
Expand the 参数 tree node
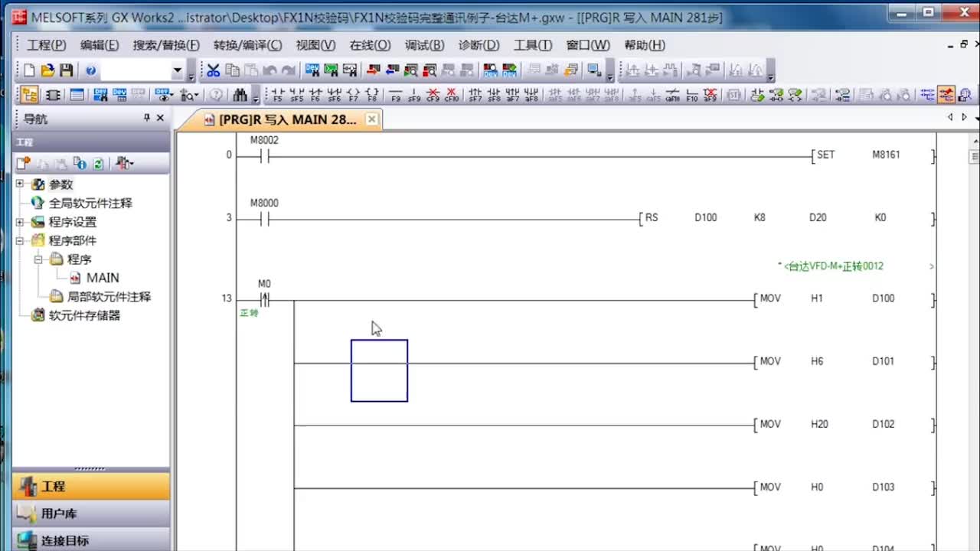point(20,184)
